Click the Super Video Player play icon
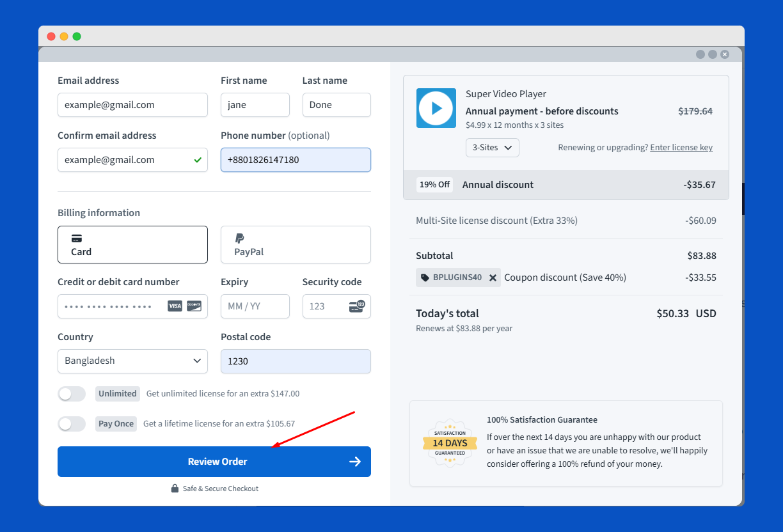 436,108
